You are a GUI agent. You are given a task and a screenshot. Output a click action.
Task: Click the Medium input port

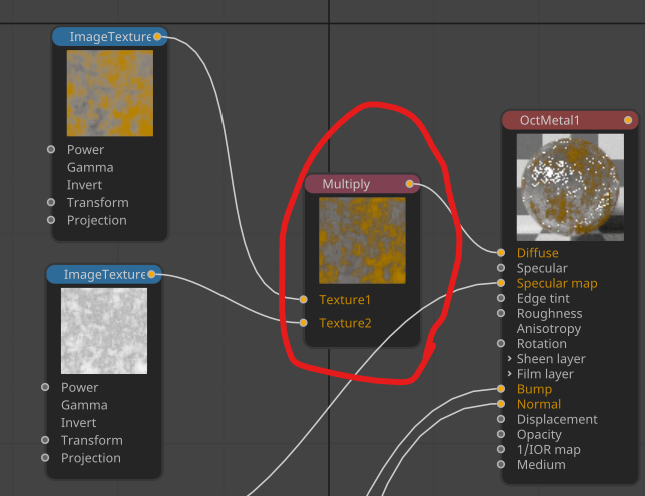coord(501,464)
